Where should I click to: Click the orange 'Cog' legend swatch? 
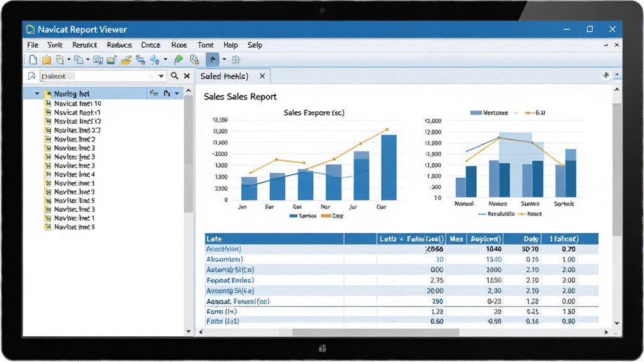pos(326,216)
